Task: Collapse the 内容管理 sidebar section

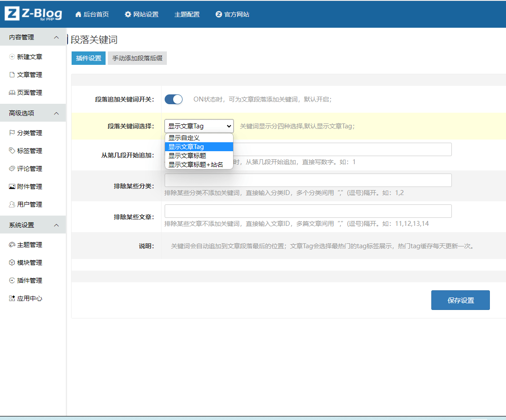Action: [56, 37]
